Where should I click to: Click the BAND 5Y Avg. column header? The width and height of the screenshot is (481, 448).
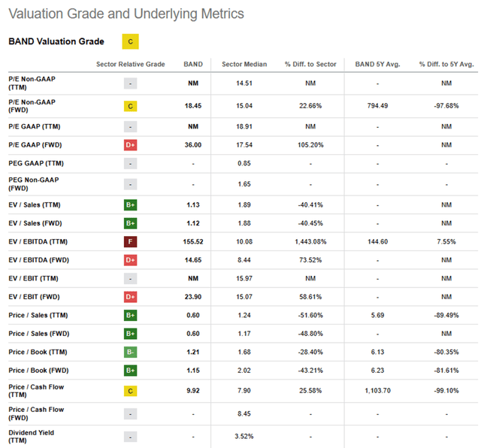point(377,64)
